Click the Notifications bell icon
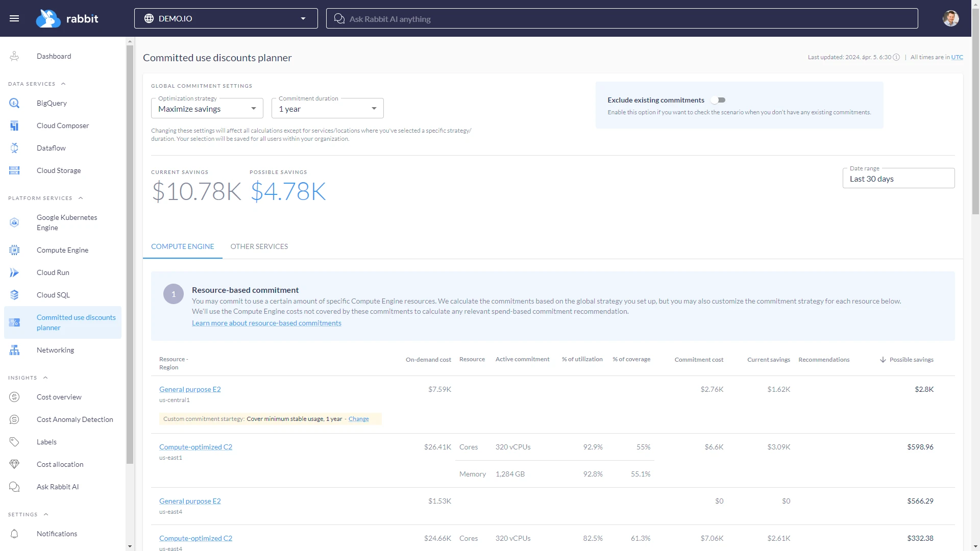 pos(14,534)
